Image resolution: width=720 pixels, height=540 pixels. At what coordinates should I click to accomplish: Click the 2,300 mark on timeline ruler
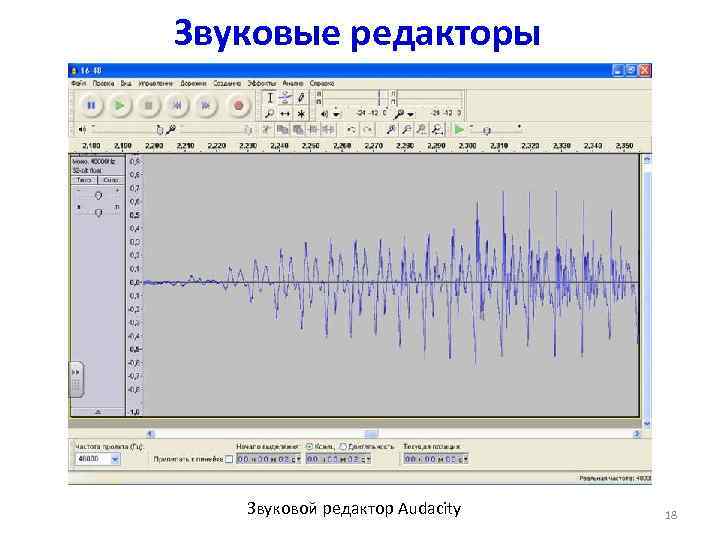tap(467, 146)
